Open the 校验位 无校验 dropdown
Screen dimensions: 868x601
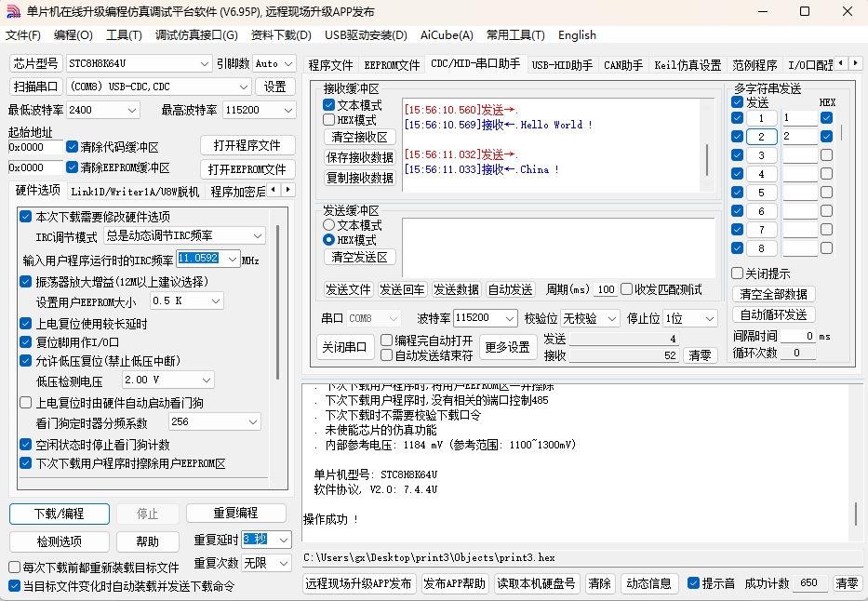(612, 318)
